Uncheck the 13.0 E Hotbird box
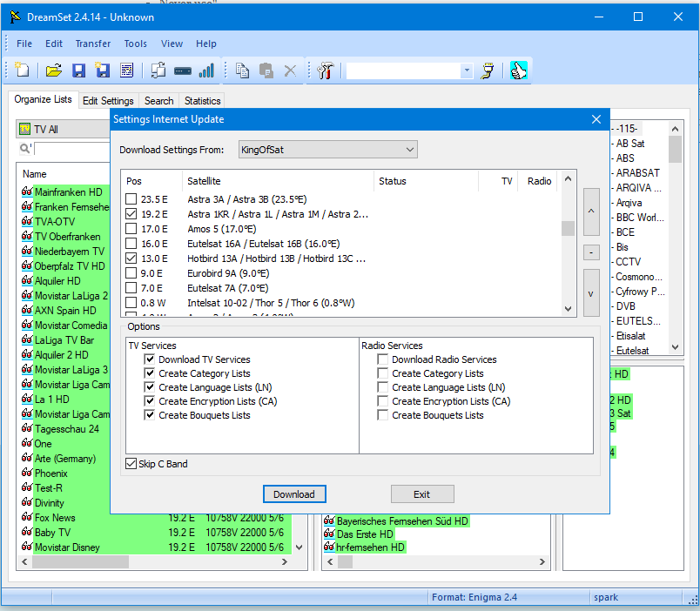The image size is (700, 611). pyautogui.click(x=131, y=258)
